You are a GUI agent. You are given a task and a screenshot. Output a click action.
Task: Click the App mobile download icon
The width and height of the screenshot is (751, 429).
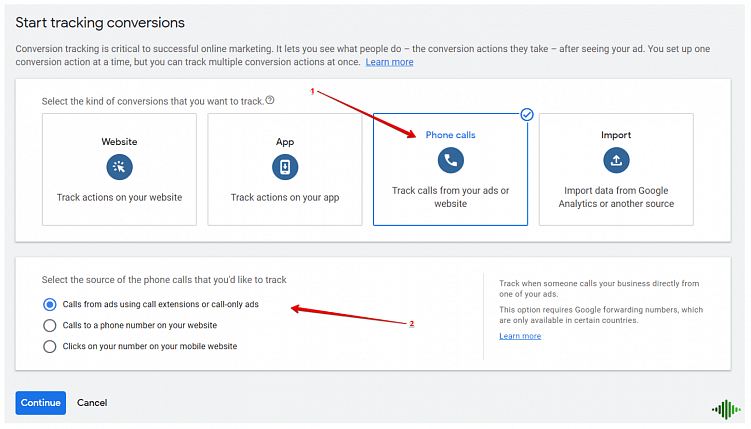[285, 167]
